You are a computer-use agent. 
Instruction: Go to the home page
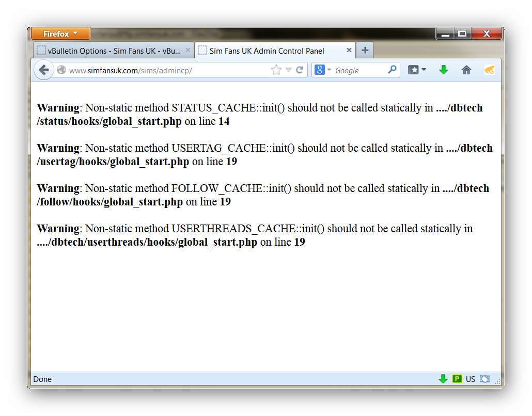pos(466,70)
